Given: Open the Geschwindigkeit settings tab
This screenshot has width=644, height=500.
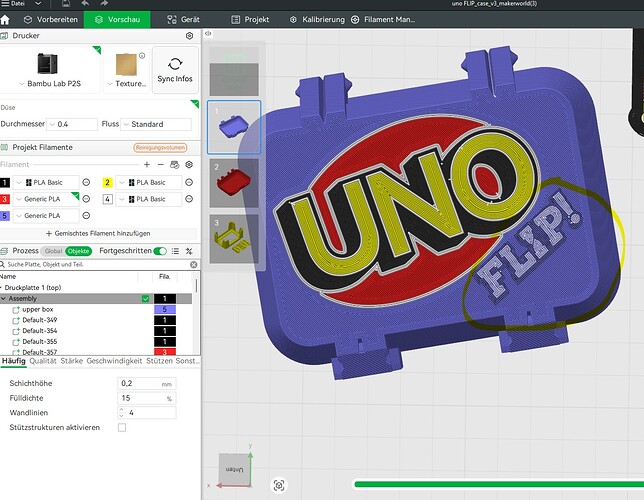Looking at the screenshot, I should [x=114, y=361].
